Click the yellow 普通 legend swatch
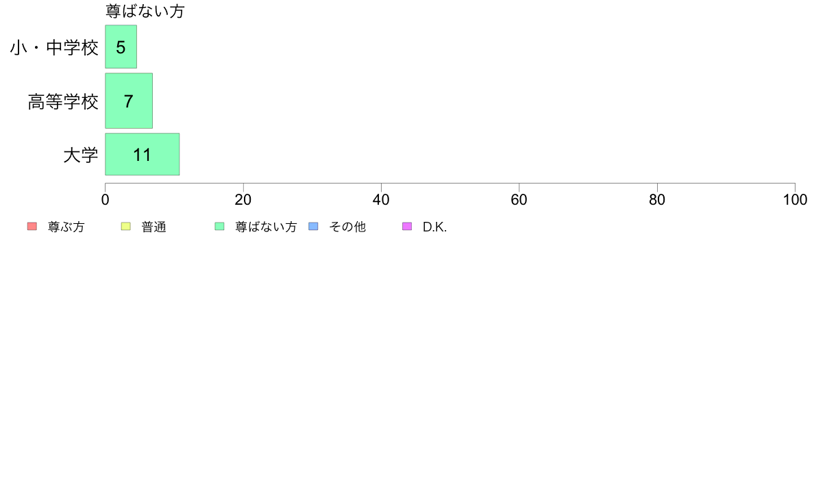814x504 pixels. 125,226
